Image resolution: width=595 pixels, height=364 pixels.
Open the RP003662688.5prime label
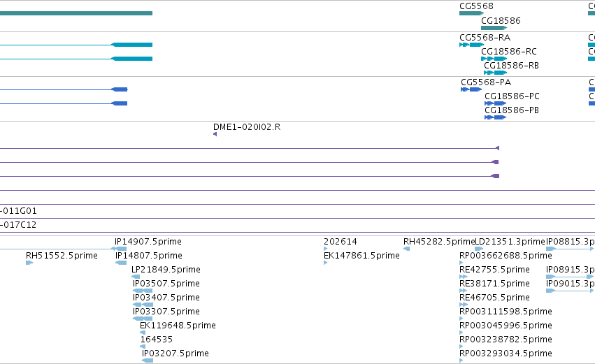(x=506, y=256)
